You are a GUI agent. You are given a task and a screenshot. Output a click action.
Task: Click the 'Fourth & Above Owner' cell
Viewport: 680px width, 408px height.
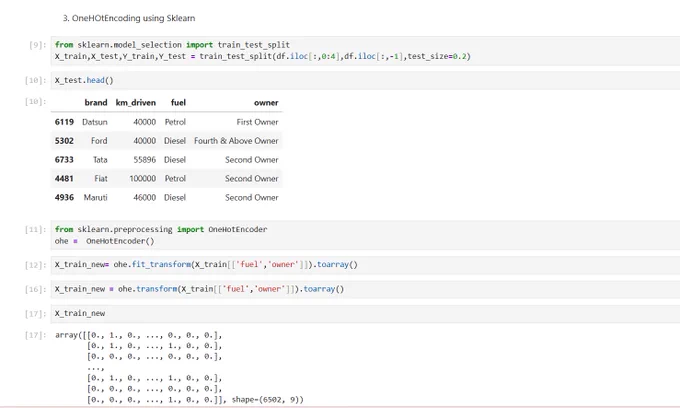236,141
